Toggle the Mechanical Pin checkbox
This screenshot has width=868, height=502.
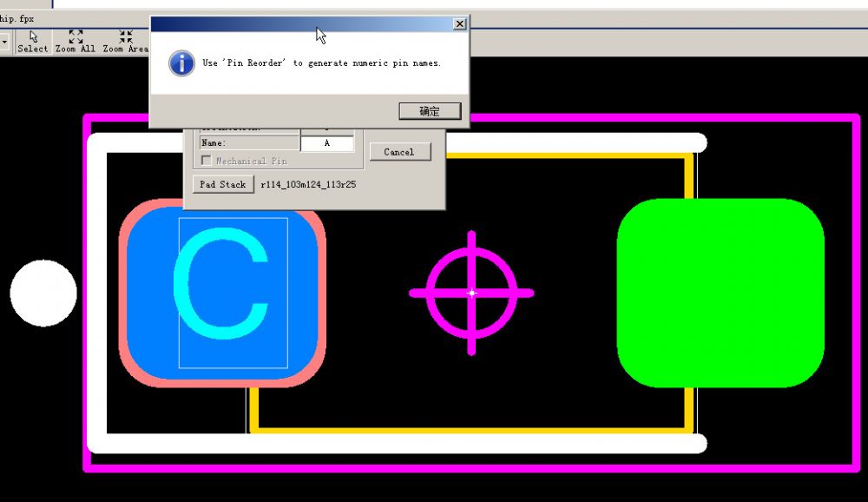tap(207, 161)
